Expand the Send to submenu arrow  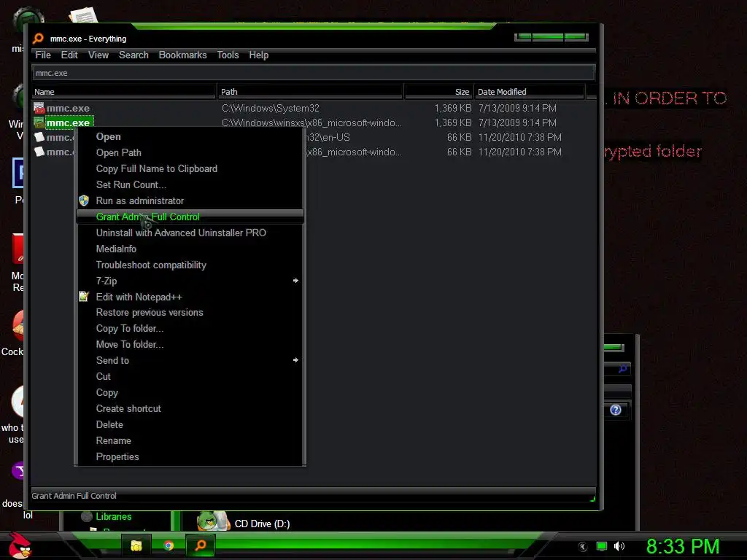(x=295, y=360)
